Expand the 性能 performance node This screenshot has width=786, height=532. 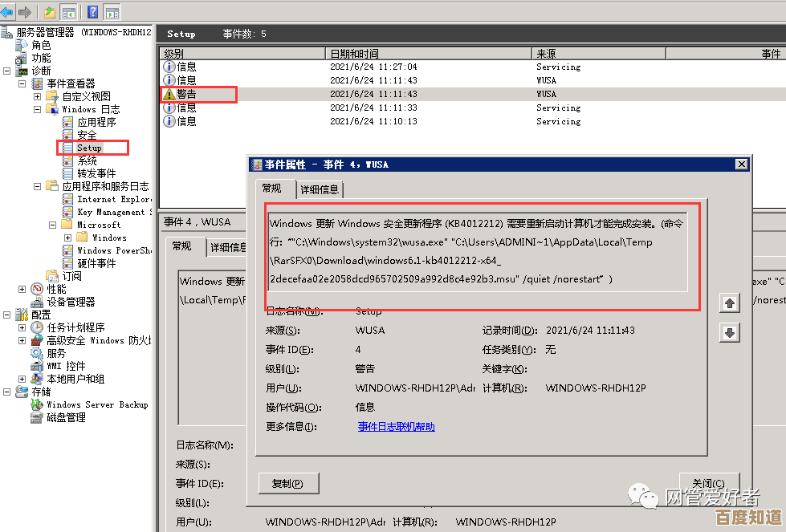tap(22, 289)
